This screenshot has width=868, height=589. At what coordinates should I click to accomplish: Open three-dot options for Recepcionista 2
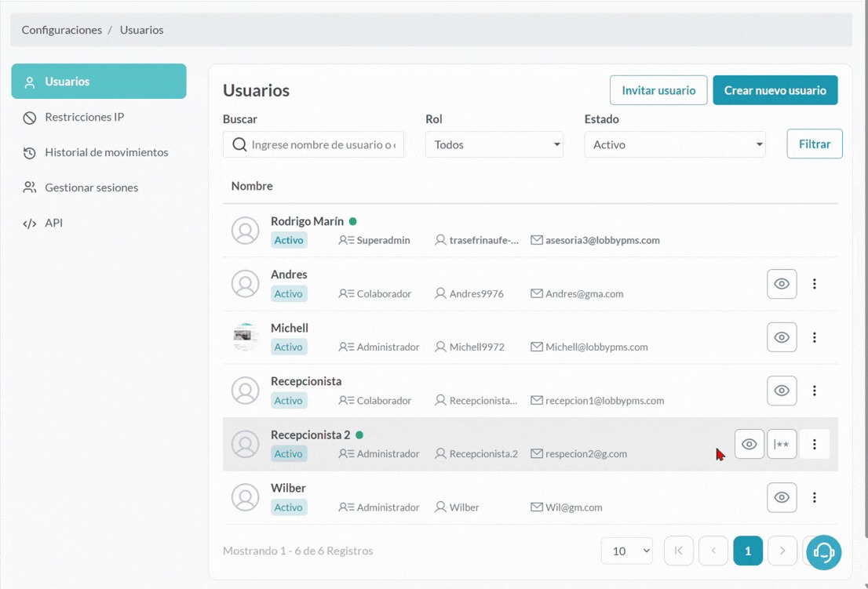click(x=814, y=444)
